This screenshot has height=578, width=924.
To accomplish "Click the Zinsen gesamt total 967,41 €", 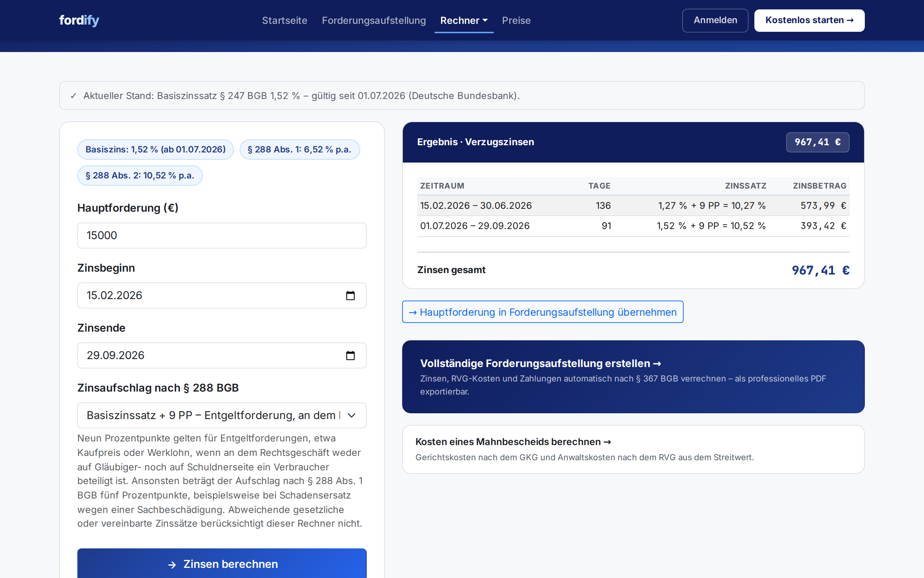I will point(820,270).
